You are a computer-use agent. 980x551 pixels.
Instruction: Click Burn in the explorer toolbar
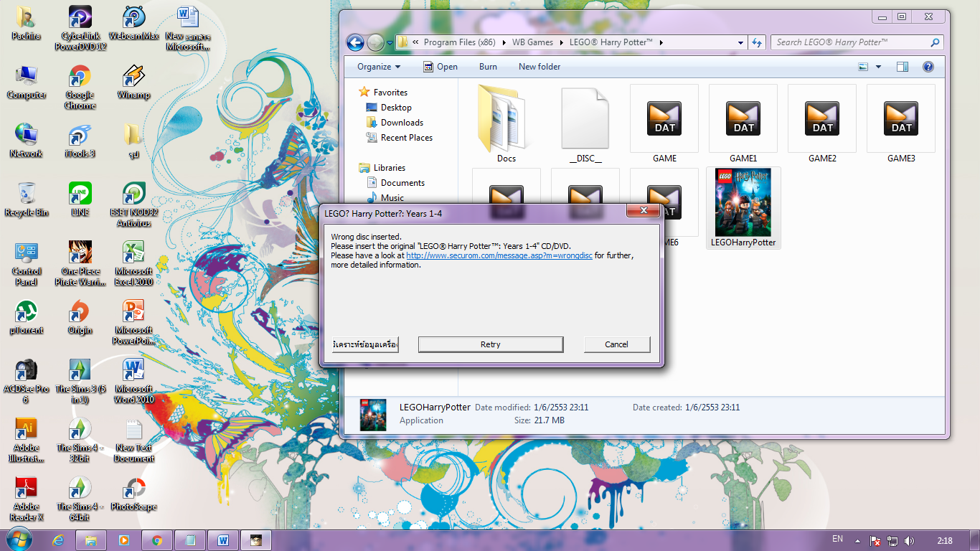coord(488,67)
